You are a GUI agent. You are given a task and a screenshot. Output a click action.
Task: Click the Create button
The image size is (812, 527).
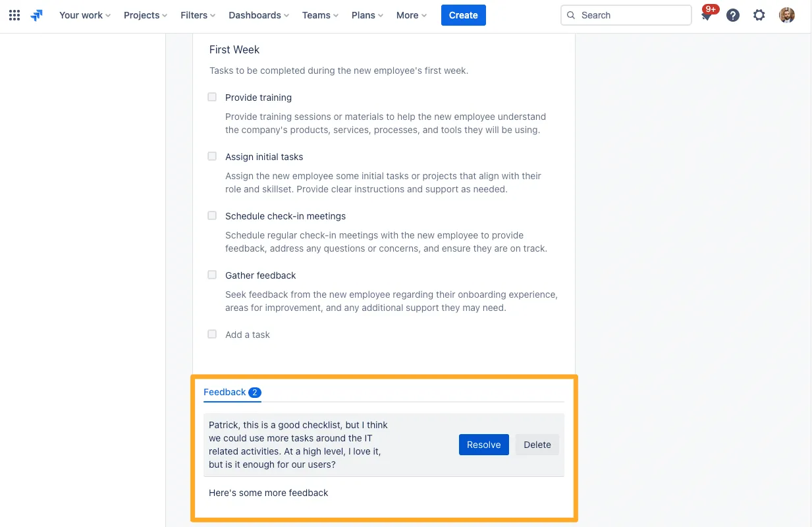point(463,15)
